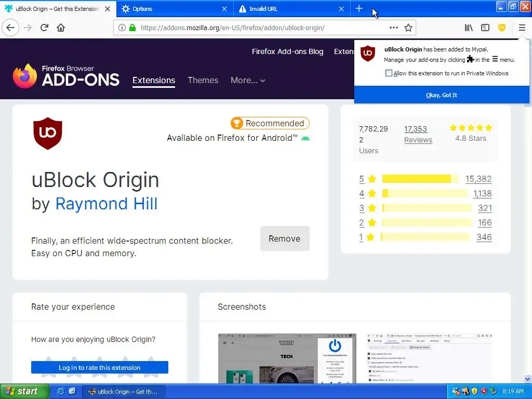Show site information icon in address bar
532x399 pixels.
122,28
